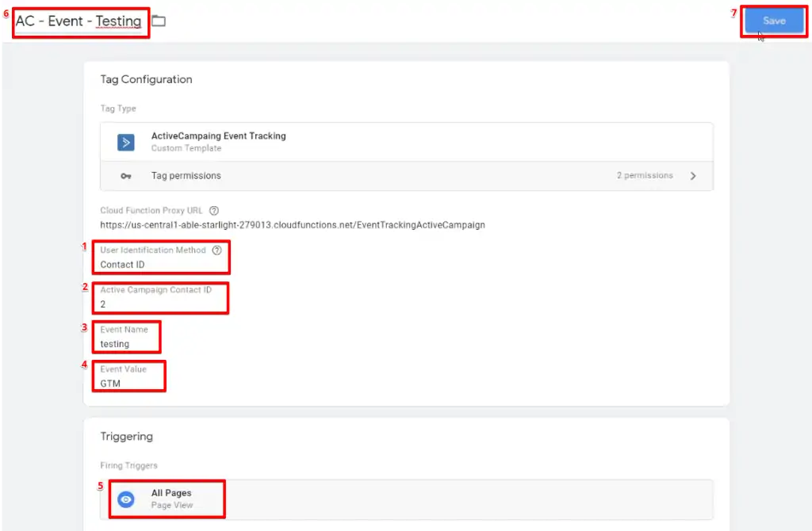Expand the Tag Configuration template row
Screen dimensions: 812x531
(x=406, y=142)
